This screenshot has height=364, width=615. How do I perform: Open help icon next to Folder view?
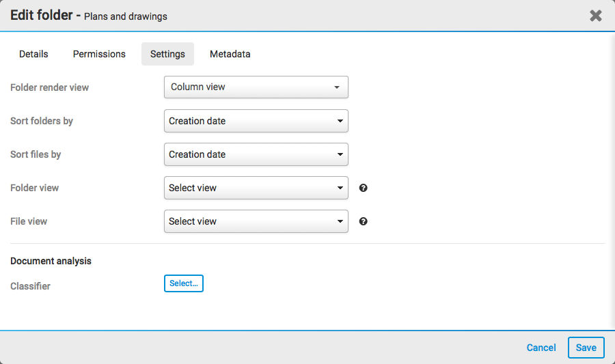point(364,188)
